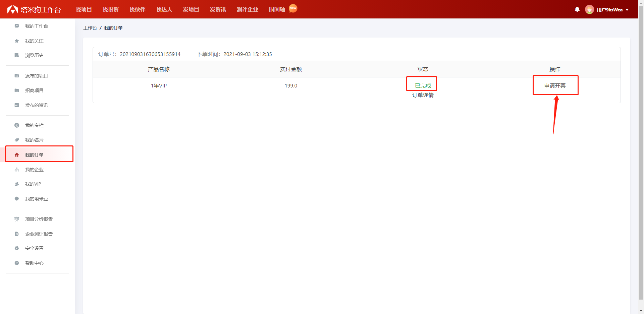
Task: Open 安全设置 sidebar entry
Action: coord(34,248)
